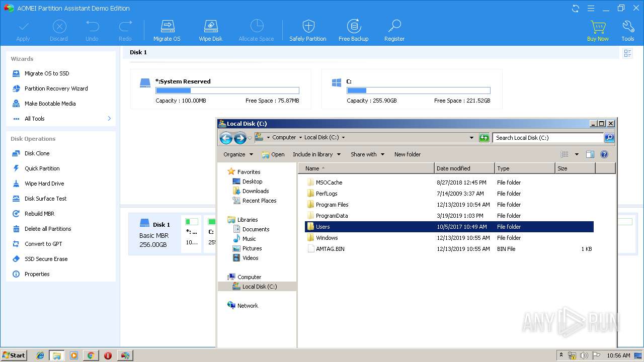Open the Migrate OS toolbar tool
Viewport: 644px width, 362px height.
point(167,31)
